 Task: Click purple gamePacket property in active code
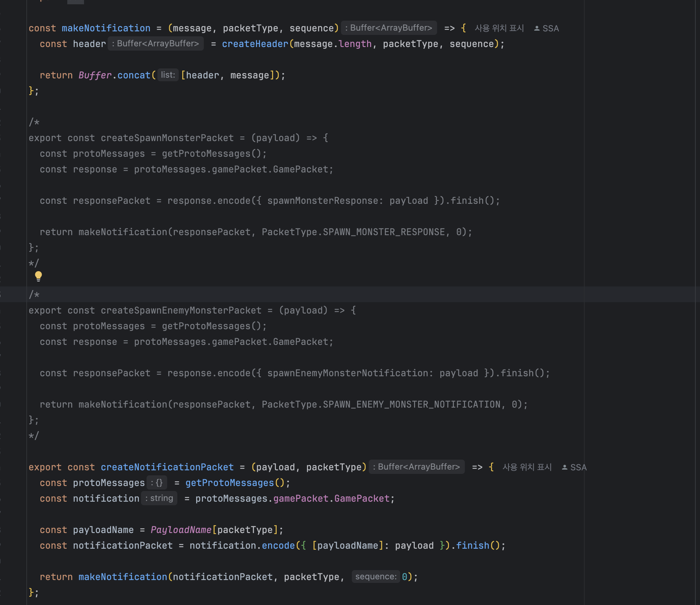(x=301, y=498)
